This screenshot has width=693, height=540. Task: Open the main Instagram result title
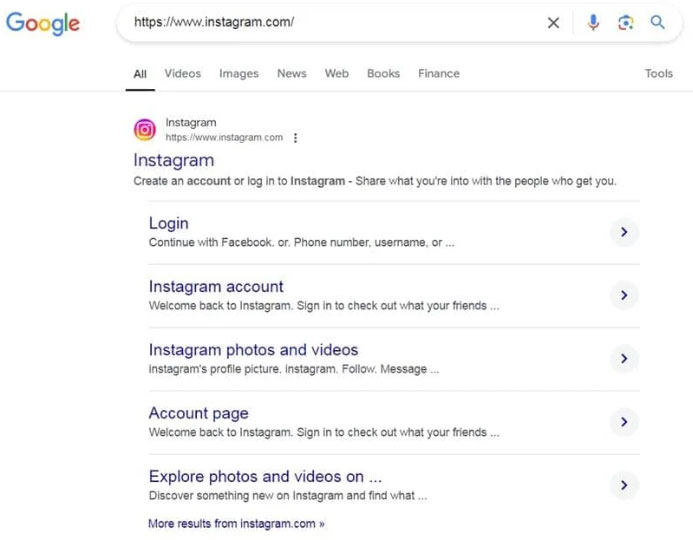tap(174, 160)
